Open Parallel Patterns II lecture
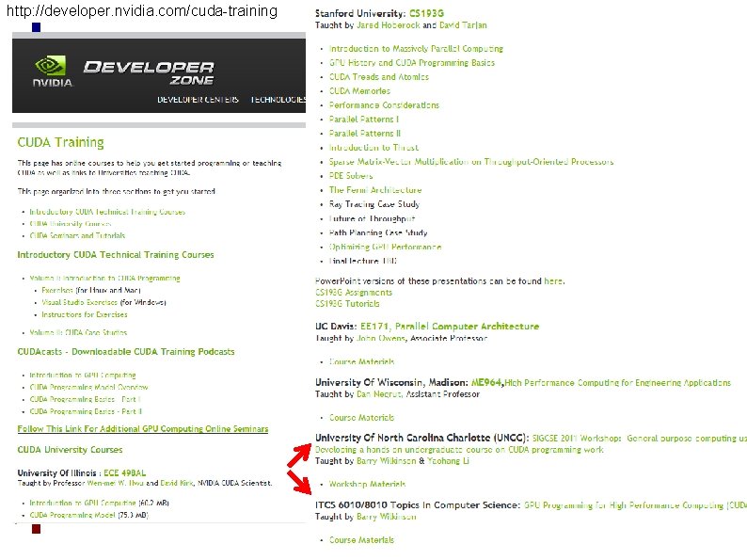747x560 pixels. (365, 133)
